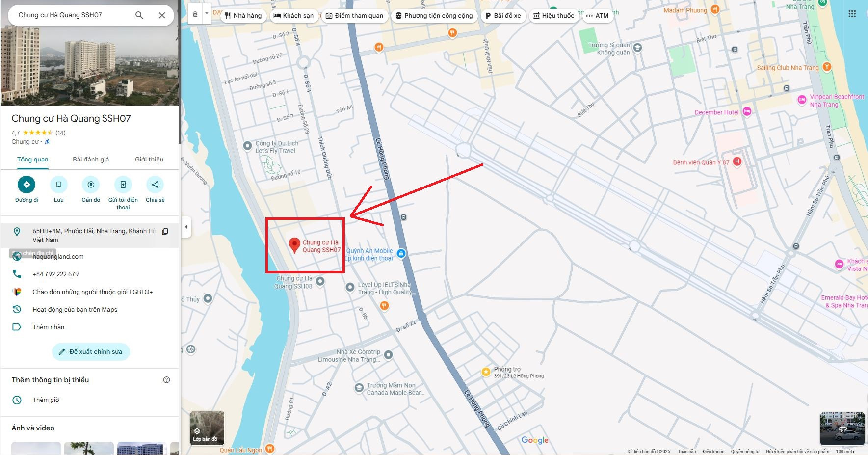This screenshot has height=455, width=868.
Task: Click Vinpearl Beachfront Nha Trang marker
Action: pyautogui.click(x=802, y=100)
